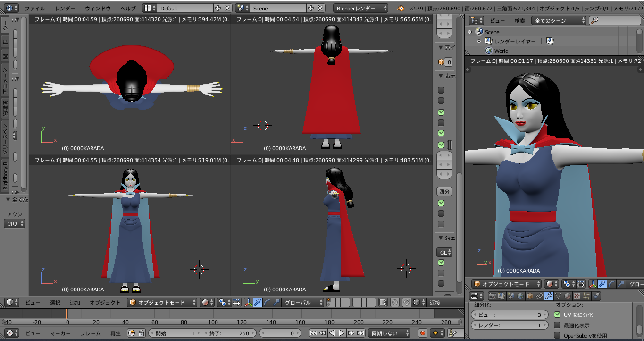Open the 同期しない sync dropdown

[x=389, y=333]
